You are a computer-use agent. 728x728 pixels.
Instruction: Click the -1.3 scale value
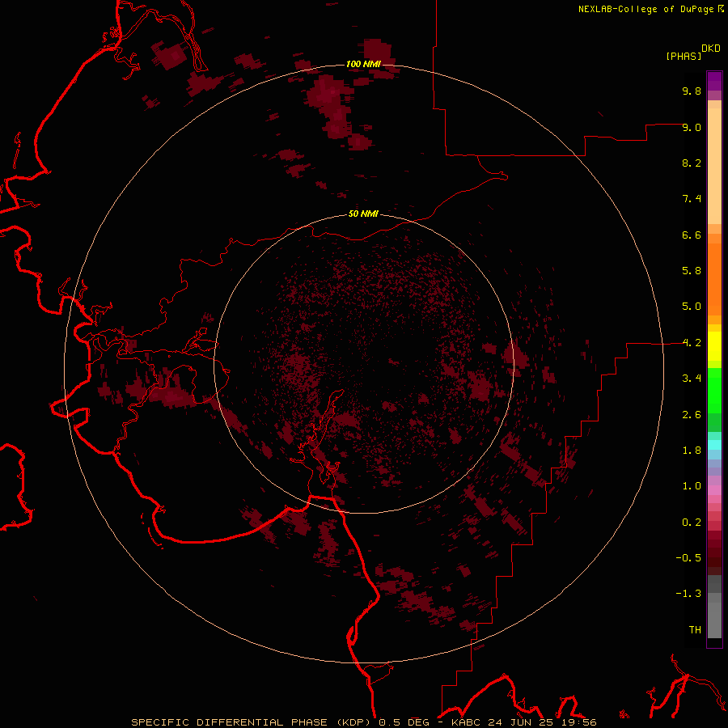coord(688,594)
